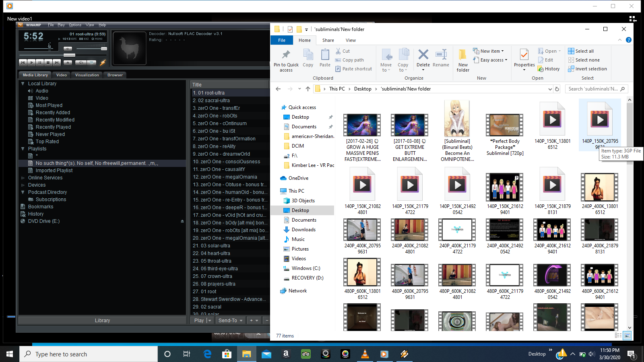Viewport: 644px width, 362px height.
Task: Click Winamp volume slider handle
Action: (104, 49)
